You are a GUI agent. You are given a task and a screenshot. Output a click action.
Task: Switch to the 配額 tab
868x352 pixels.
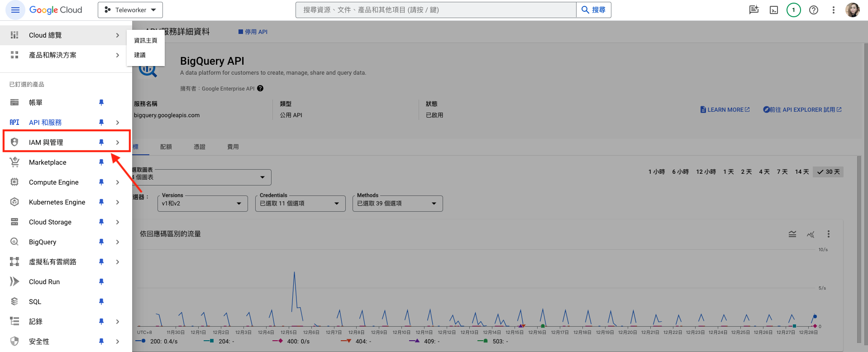tap(166, 147)
